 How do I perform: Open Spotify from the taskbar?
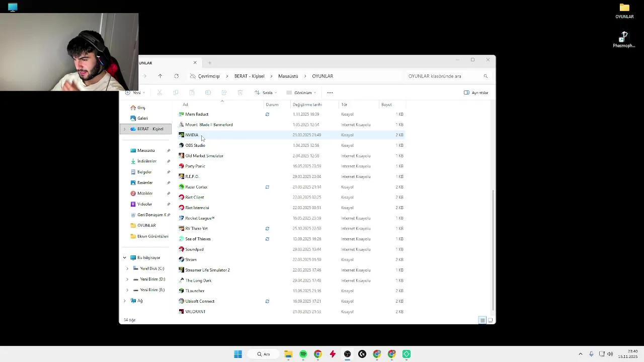[303, 354]
